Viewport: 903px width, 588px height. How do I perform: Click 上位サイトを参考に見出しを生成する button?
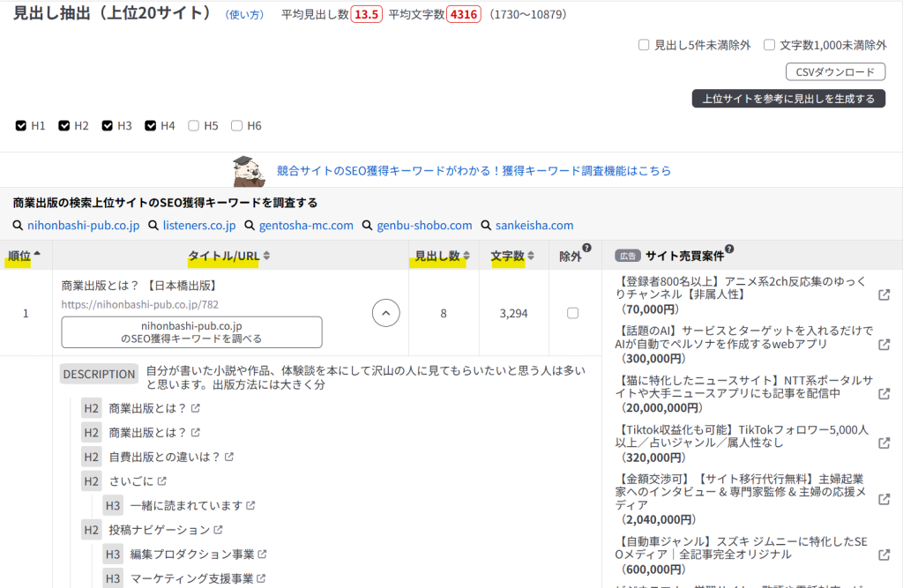[x=787, y=99]
